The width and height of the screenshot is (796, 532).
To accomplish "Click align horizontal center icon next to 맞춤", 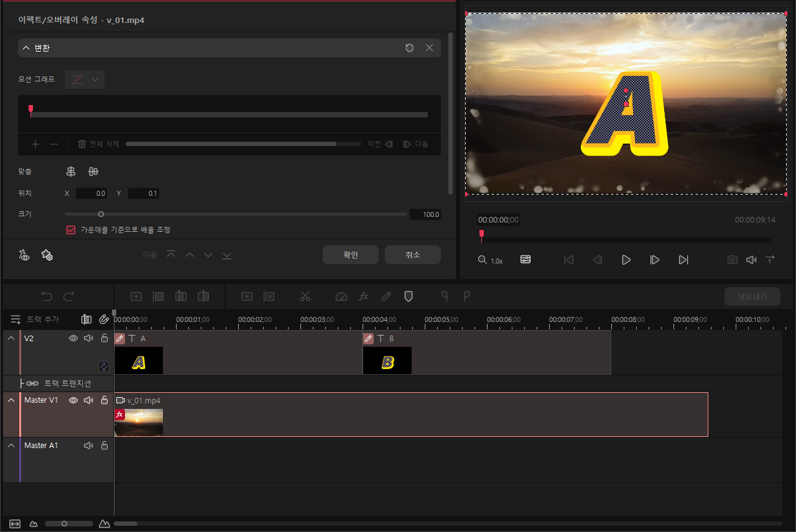I will 71,172.
